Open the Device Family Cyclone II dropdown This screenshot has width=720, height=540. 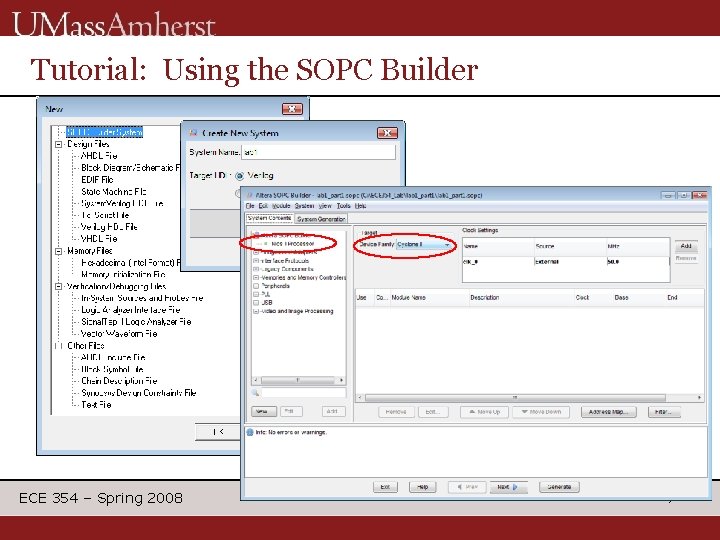coord(423,245)
